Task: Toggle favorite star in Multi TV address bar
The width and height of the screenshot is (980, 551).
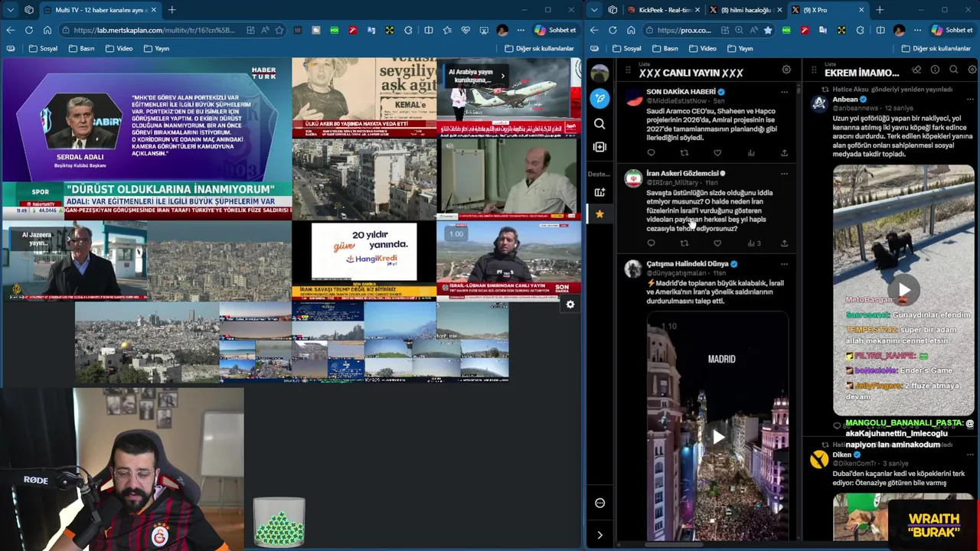Action: point(279,30)
